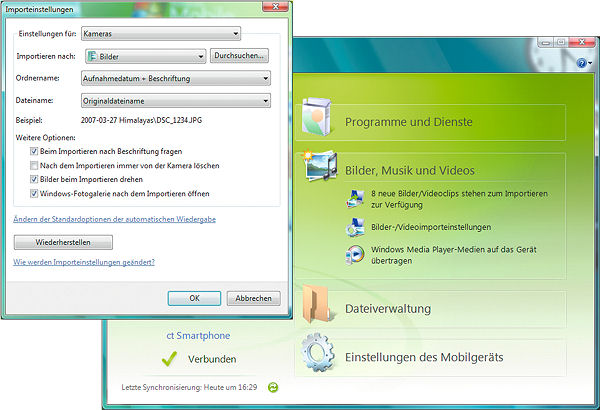Click the import new pictures icon
The image size is (600, 410).
click(x=355, y=199)
